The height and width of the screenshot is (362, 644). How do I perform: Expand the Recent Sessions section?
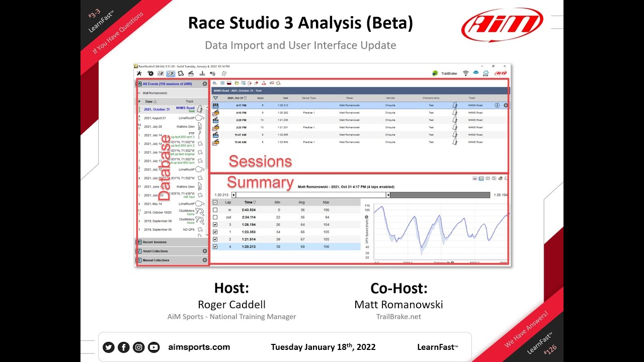[x=172, y=242]
